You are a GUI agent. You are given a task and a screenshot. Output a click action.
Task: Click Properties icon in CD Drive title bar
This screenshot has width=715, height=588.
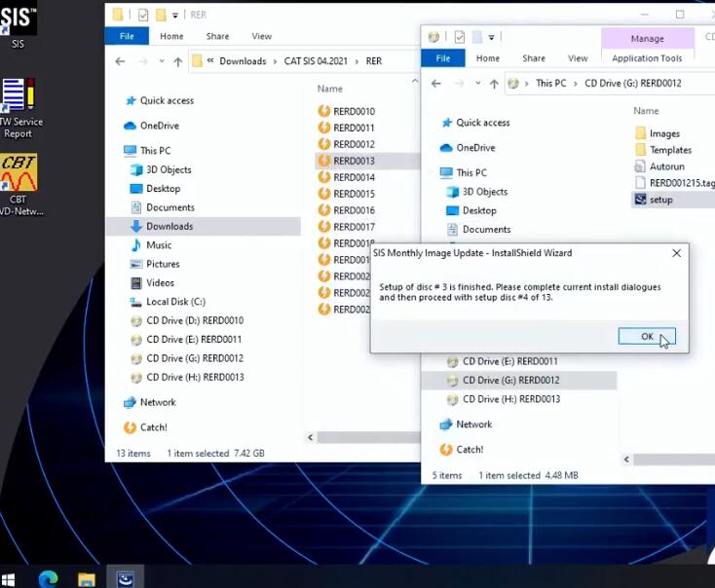459,37
